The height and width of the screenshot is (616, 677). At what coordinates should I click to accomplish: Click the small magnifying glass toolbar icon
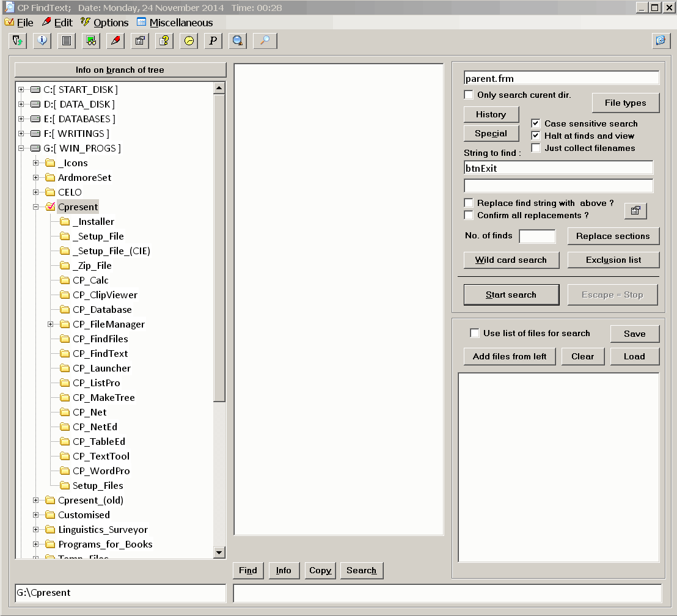[265, 41]
